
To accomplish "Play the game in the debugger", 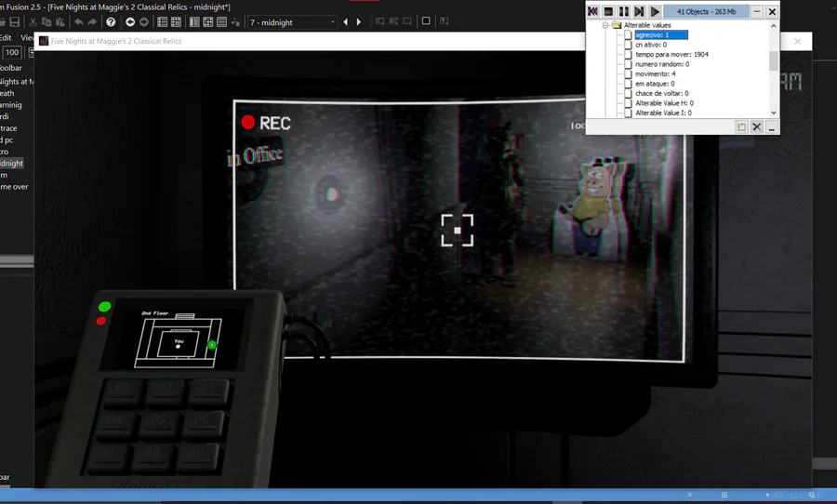I will tap(655, 11).
